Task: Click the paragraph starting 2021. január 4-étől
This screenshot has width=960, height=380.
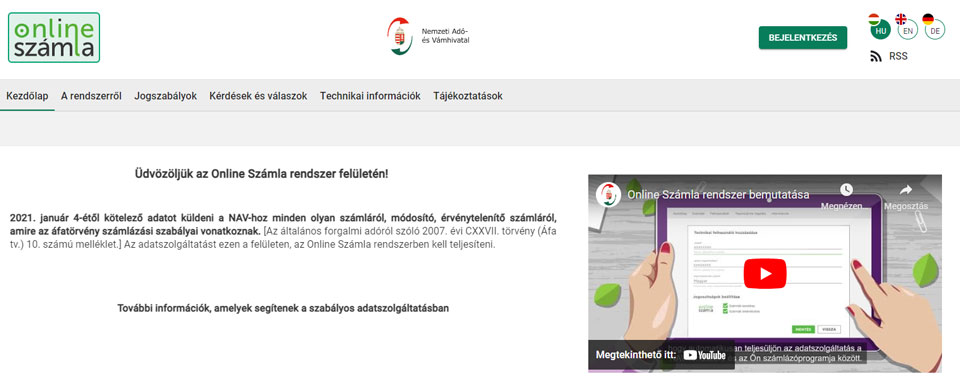Action: pyautogui.click(x=283, y=231)
